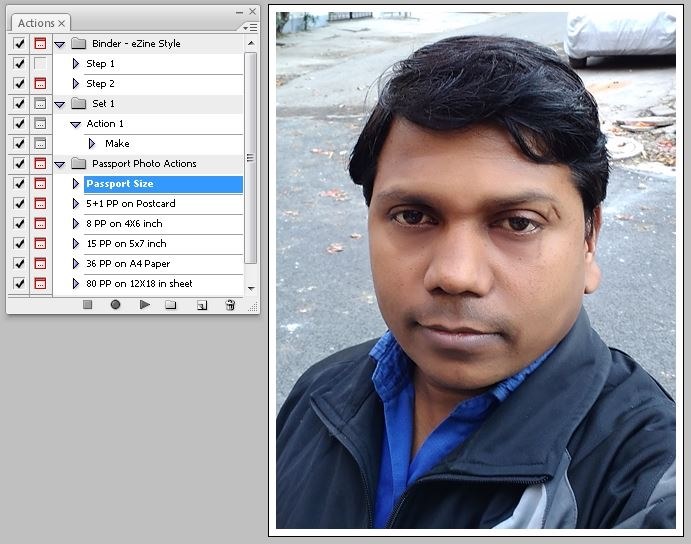Delete action trash icon
This screenshot has width=691, height=544.
(x=230, y=305)
